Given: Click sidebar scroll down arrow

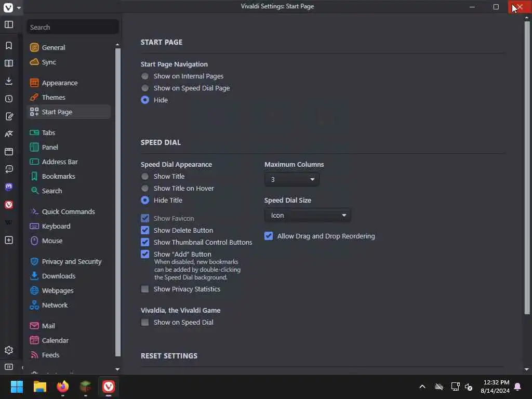Looking at the screenshot, I should click(x=117, y=369).
